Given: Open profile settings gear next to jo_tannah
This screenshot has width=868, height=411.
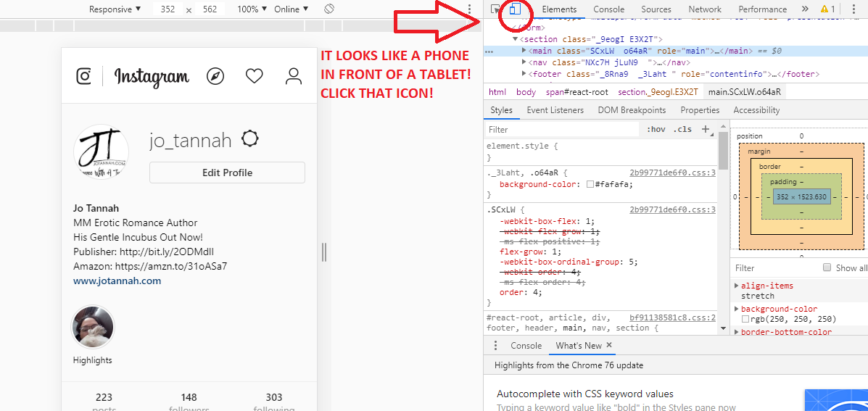Looking at the screenshot, I should [x=250, y=138].
